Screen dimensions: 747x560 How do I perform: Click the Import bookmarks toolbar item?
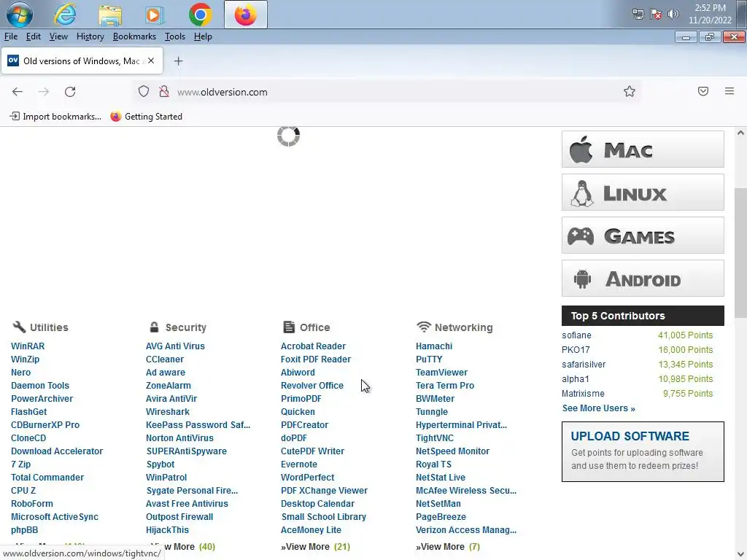pos(55,117)
